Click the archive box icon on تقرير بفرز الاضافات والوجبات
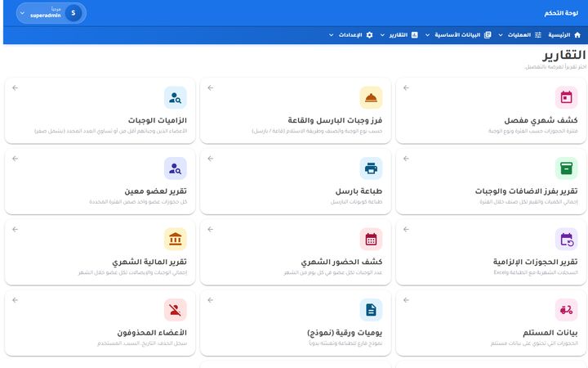588x368 pixels. click(x=566, y=168)
